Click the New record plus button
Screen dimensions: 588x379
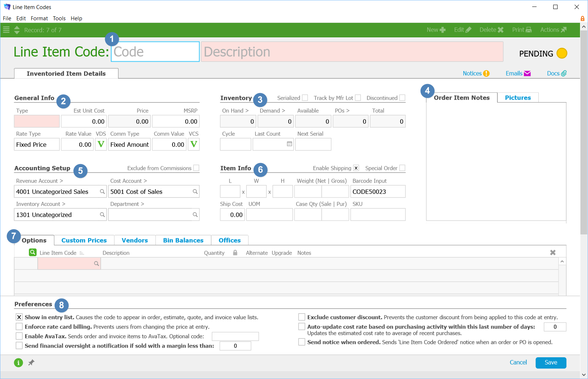tap(436, 30)
